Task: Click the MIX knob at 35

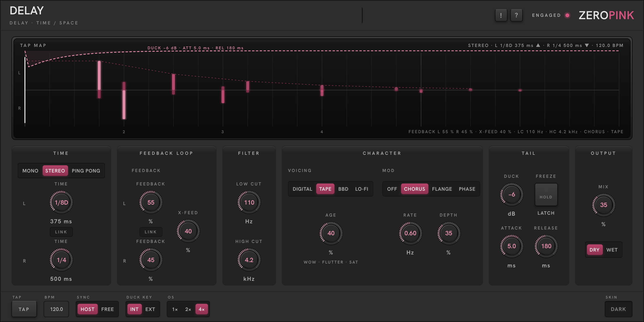Action: 604,205
